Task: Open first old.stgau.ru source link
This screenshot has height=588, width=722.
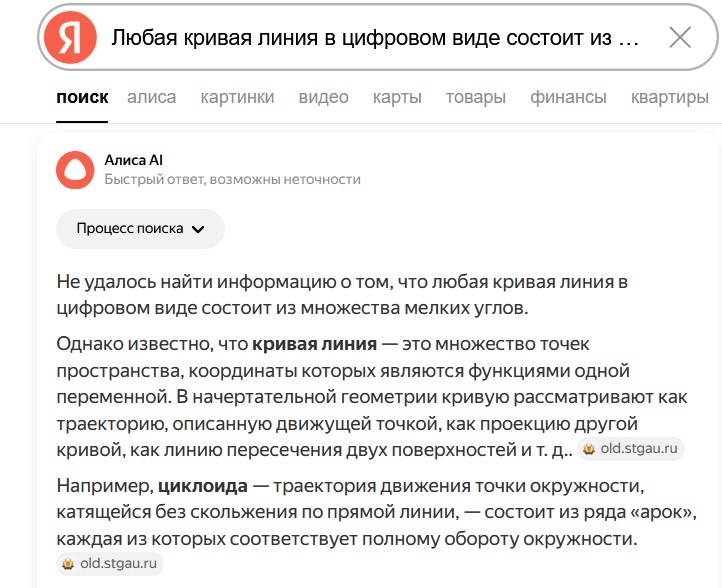Action: (639, 449)
